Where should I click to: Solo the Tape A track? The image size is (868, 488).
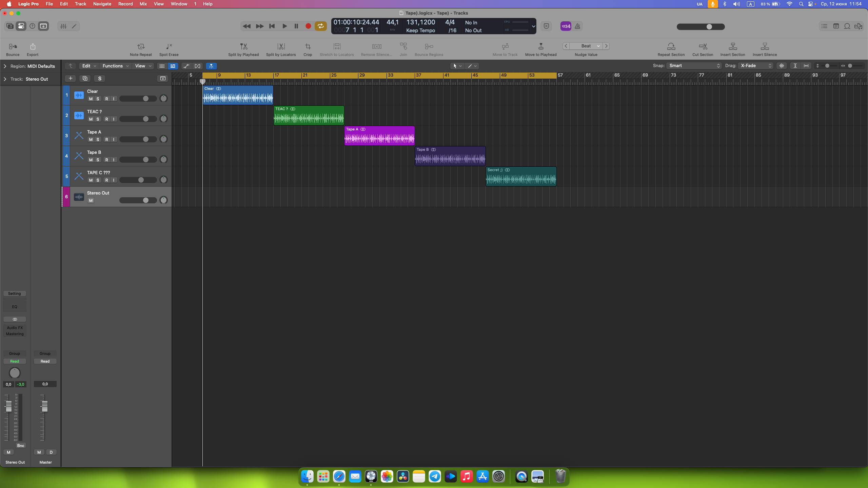click(98, 140)
